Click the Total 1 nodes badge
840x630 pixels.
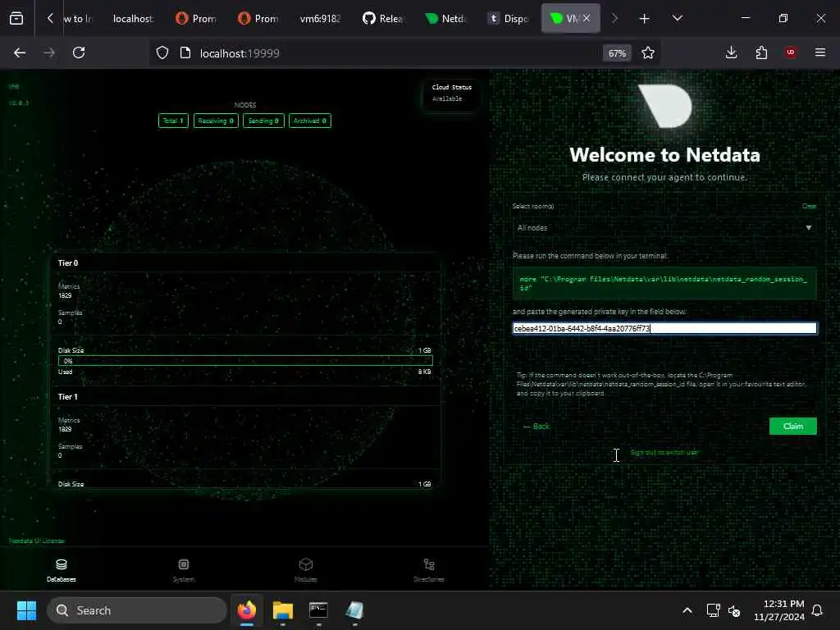pos(173,121)
